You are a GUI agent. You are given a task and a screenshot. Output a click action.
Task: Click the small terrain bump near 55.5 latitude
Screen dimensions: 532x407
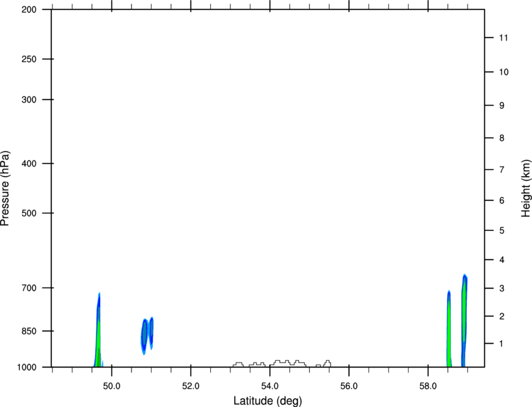(x=327, y=364)
